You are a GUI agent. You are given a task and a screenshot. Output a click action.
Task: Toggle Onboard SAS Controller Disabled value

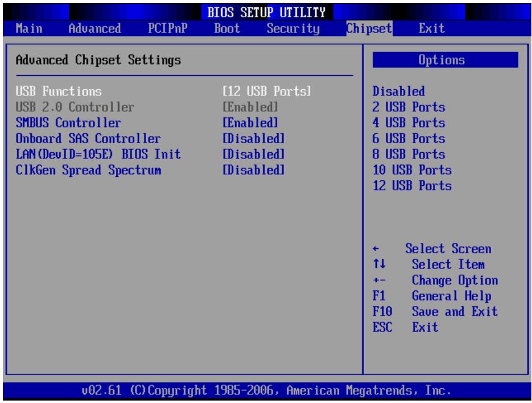click(253, 138)
